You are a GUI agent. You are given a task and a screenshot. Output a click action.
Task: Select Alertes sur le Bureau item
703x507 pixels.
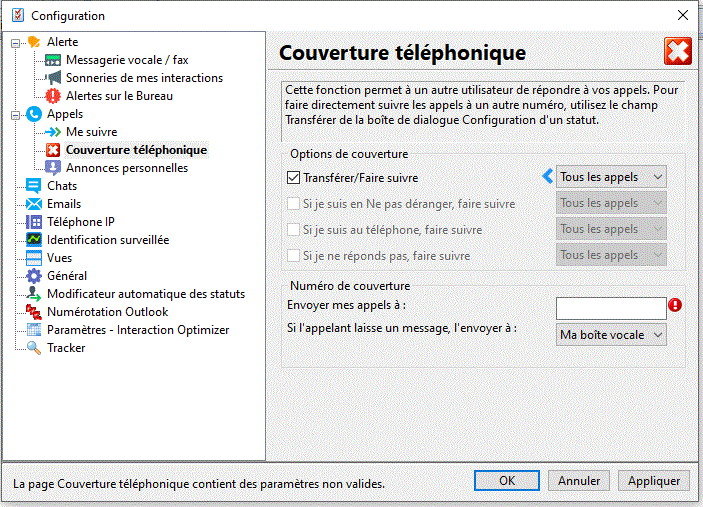click(119, 96)
